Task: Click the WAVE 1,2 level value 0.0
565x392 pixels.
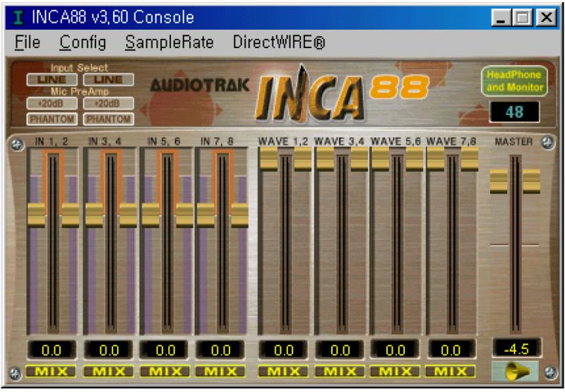Action: point(283,350)
